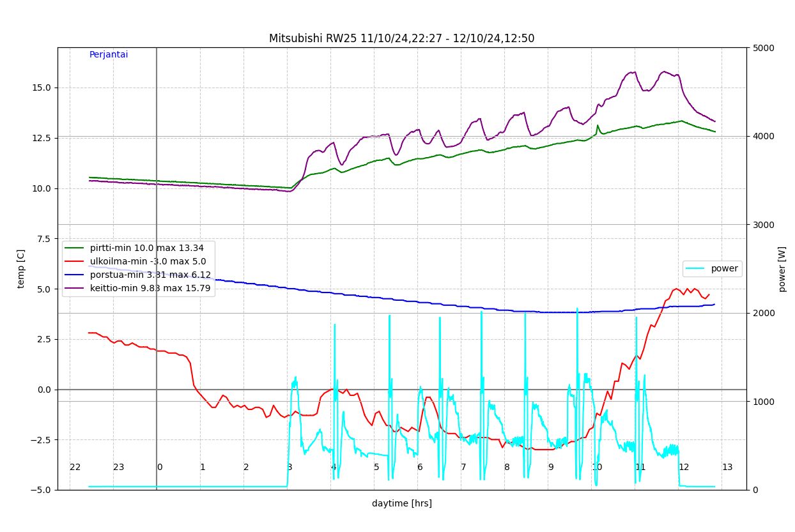Click hour marker 13 on time axis
Viewport: 795px width, 532px height.
click(727, 467)
